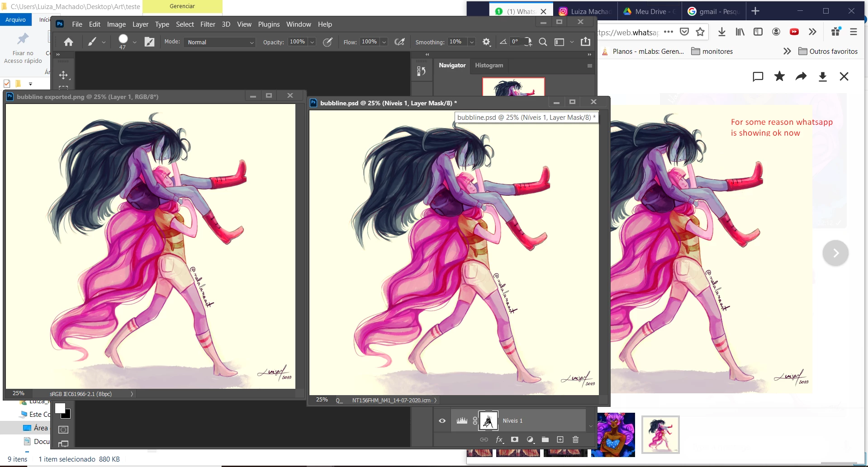Click the WhatsApp reply message icon
This screenshot has height=467, width=868.
758,76
